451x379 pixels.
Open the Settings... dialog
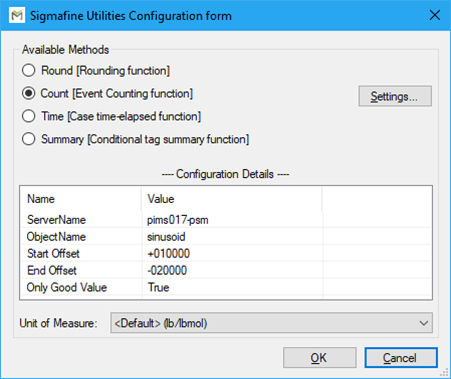pos(395,96)
